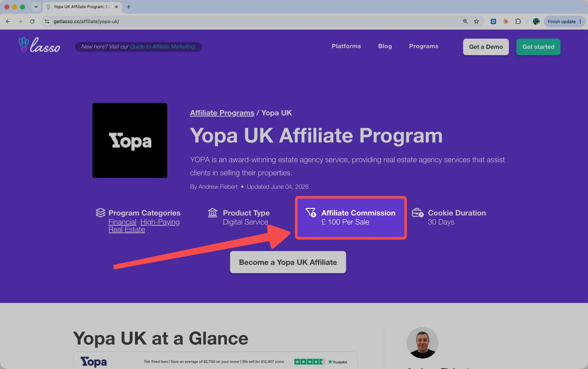Click 'Updated June 04, 2026' text
The height and width of the screenshot is (369, 588).
[277, 187]
